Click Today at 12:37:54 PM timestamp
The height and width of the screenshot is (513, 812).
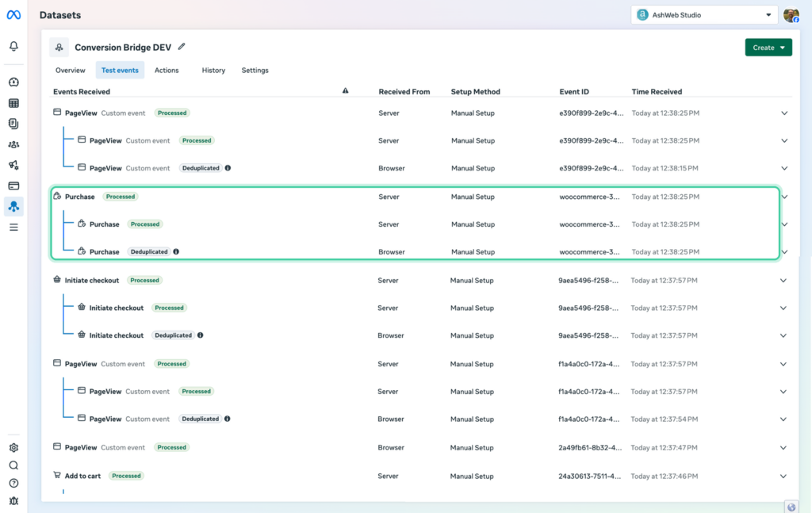(x=664, y=419)
